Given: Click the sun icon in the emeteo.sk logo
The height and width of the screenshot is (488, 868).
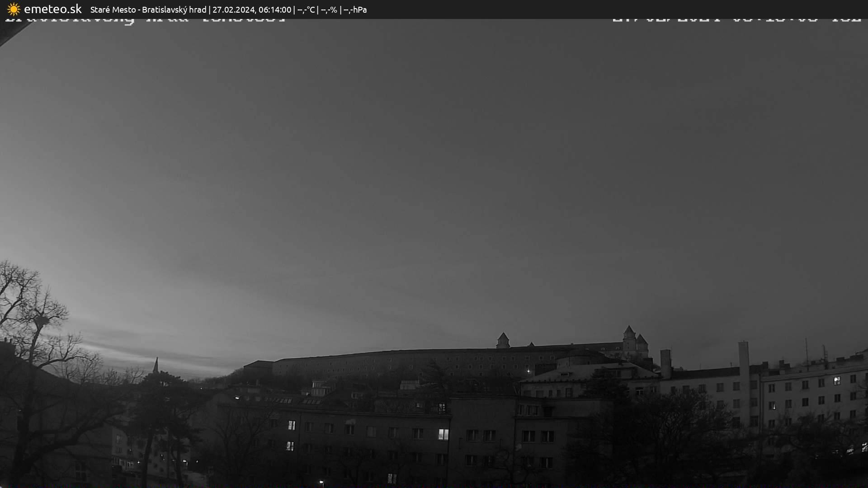Looking at the screenshot, I should [x=13, y=9].
